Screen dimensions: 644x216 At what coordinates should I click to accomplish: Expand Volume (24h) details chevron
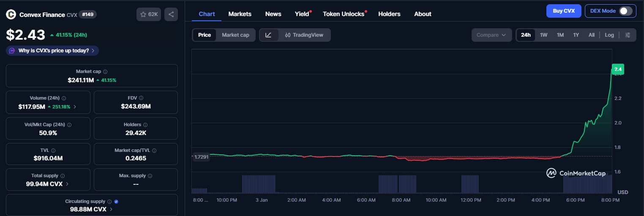75,107
